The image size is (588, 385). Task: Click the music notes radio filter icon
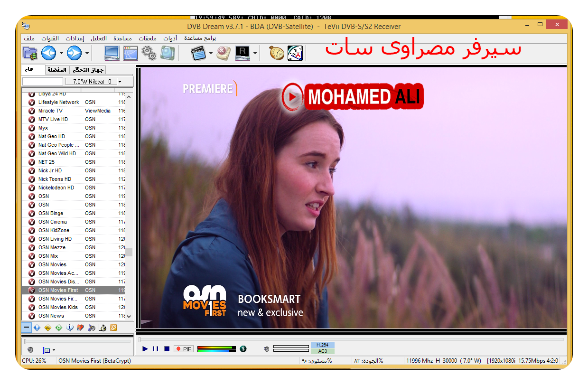pos(92,328)
